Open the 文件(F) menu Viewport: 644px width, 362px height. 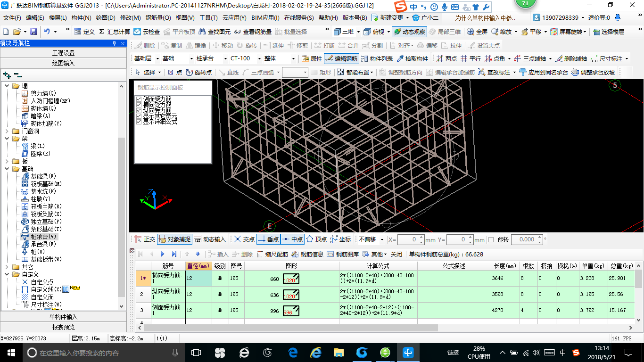(12, 17)
